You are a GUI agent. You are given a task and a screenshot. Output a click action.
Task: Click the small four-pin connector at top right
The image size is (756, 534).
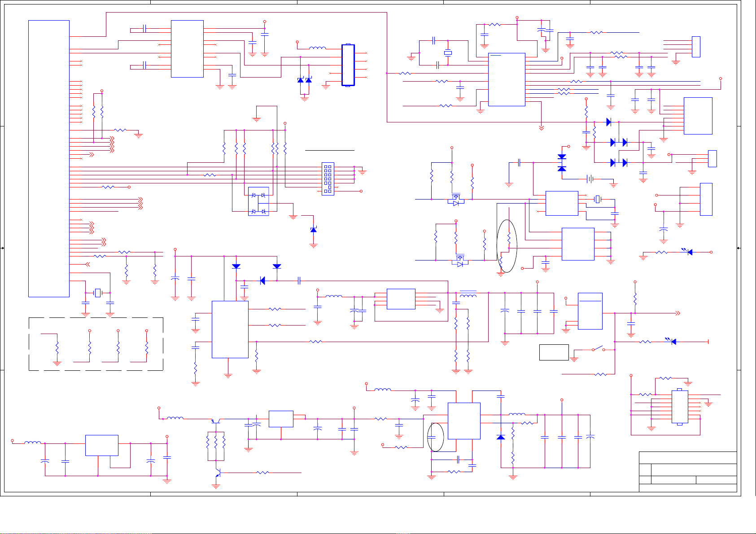(696, 47)
